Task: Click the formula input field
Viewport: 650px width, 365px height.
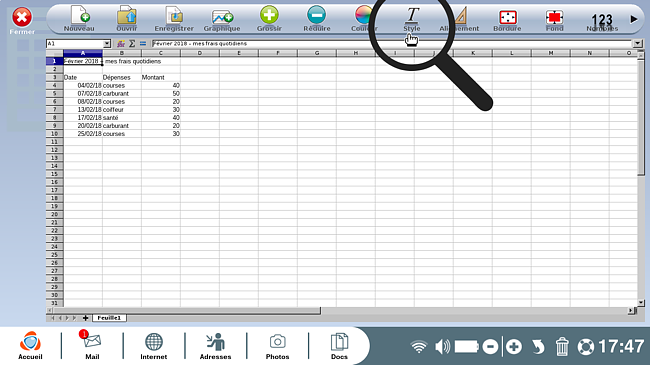Action: pyautogui.click(x=392, y=44)
